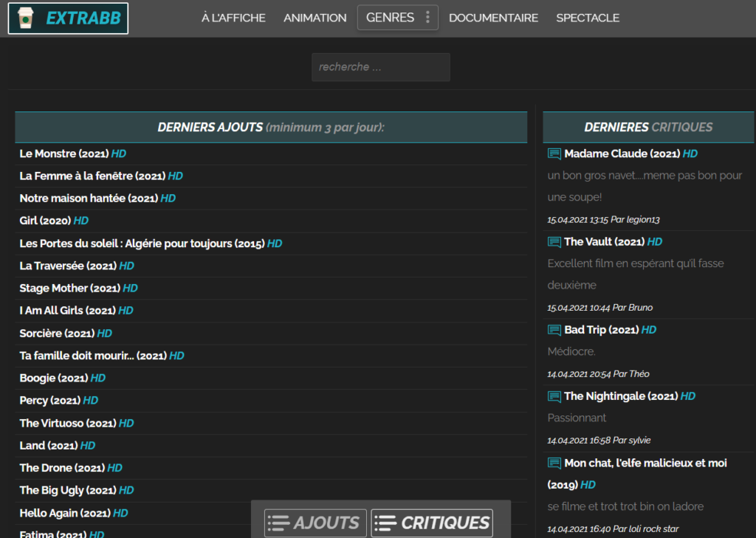Switch to the CRITIQUES tab
The height and width of the screenshot is (538, 756).
(432, 523)
